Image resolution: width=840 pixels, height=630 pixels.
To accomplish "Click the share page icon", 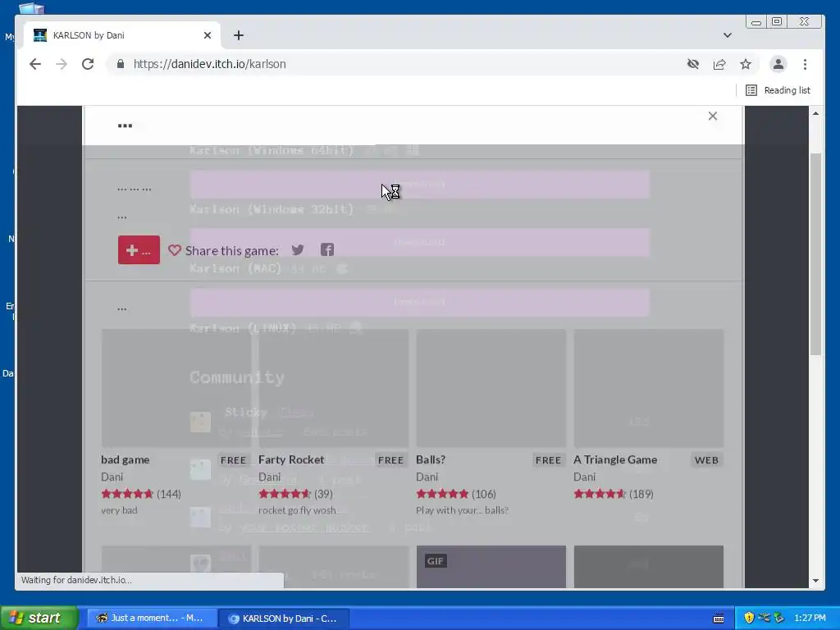I will (719, 64).
